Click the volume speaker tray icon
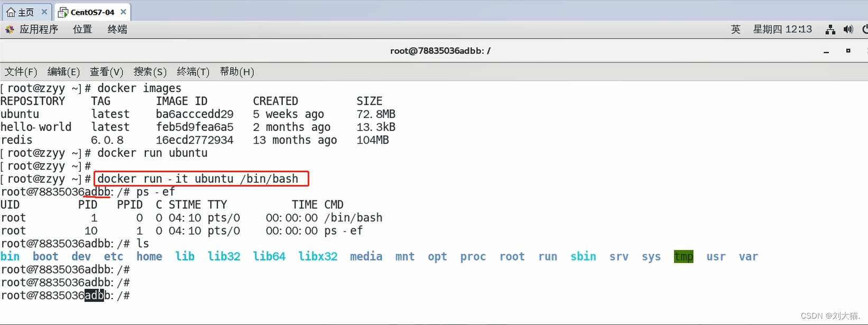This screenshot has height=325, width=868. click(848, 30)
